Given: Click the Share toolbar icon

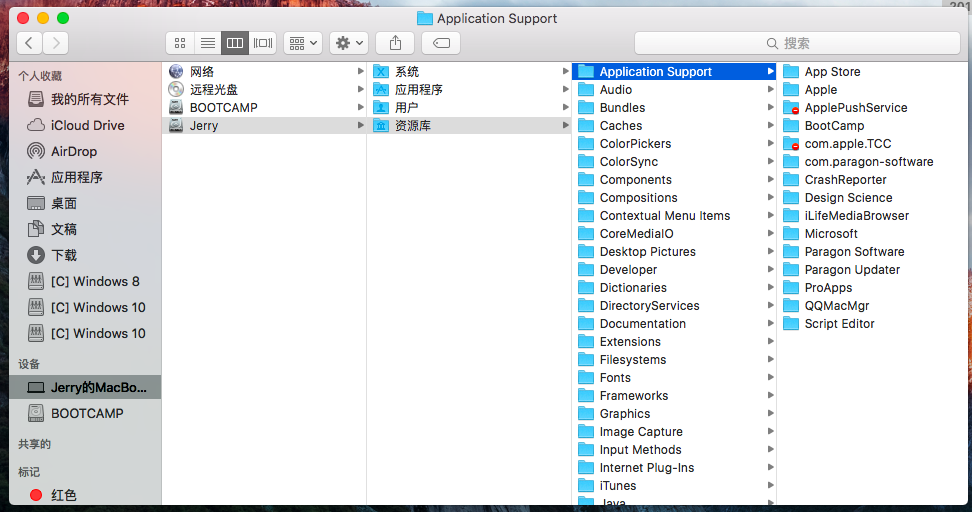Looking at the screenshot, I should click(x=395, y=43).
